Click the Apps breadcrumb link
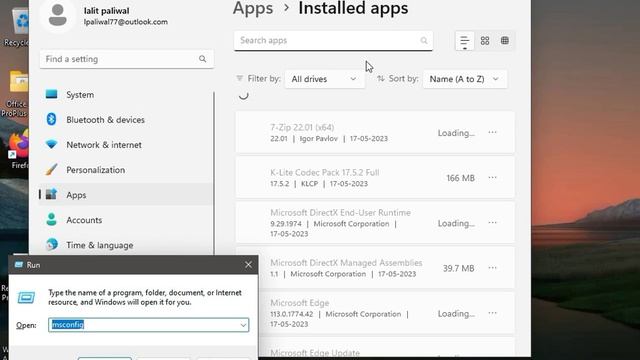640x360 pixels. (253, 8)
